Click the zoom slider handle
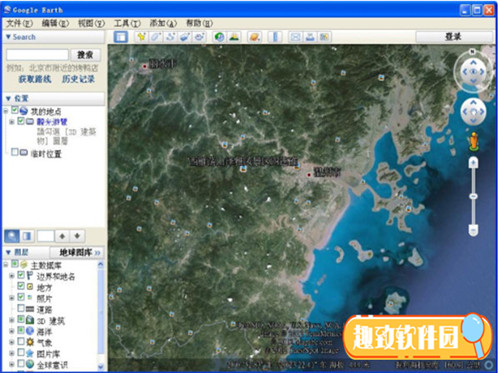This screenshot has height=373, width=500. click(x=473, y=196)
